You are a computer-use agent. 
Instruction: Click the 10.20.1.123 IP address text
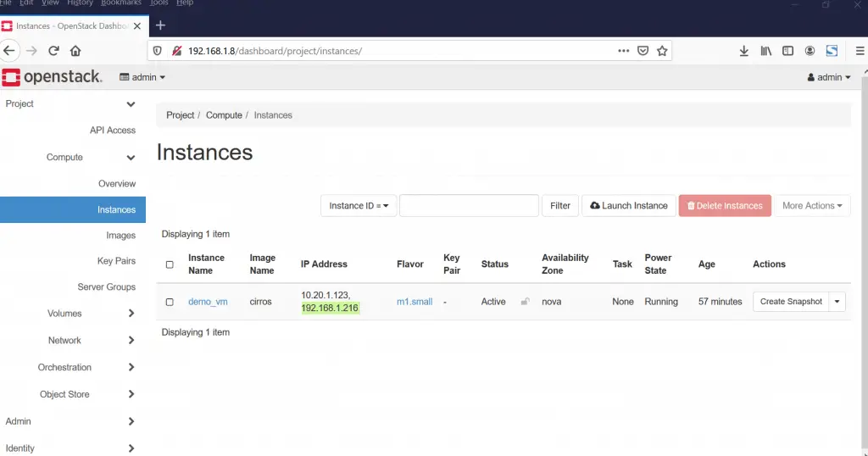[325, 296]
